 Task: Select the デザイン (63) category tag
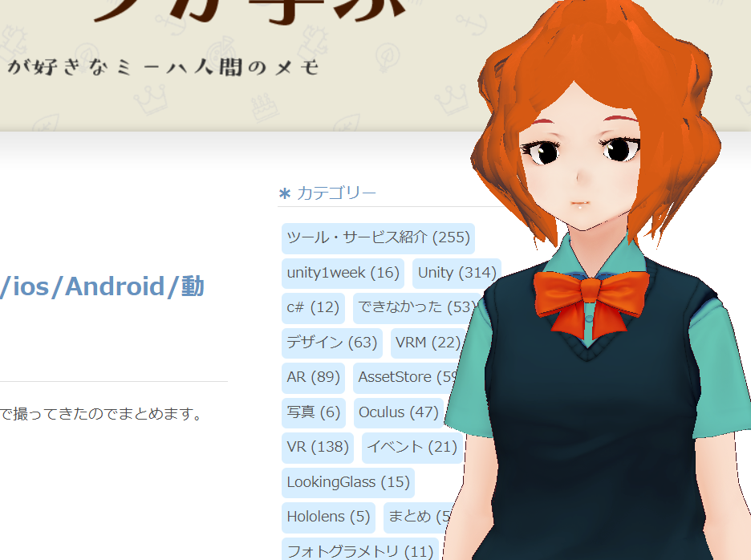(x=332, y=343)
